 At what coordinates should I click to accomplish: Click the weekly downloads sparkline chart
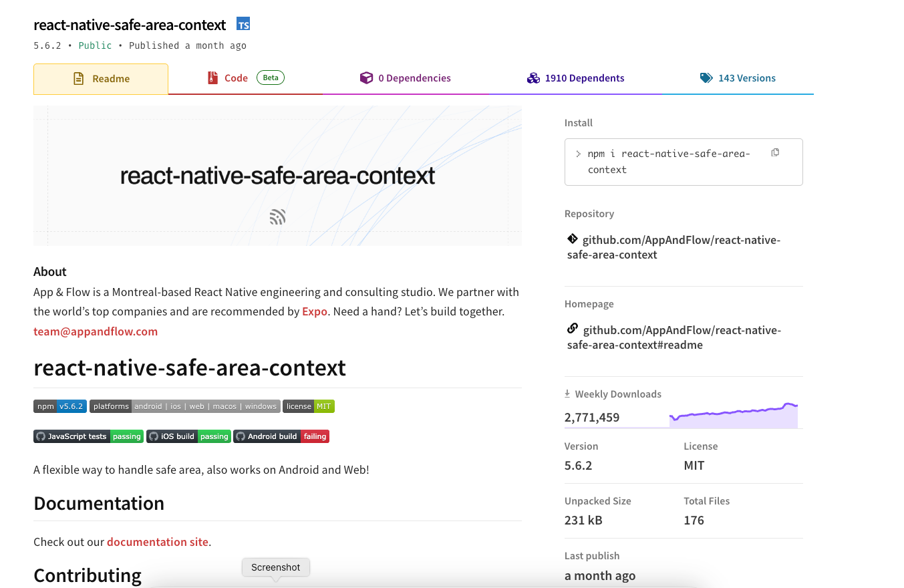click(734, 415)
